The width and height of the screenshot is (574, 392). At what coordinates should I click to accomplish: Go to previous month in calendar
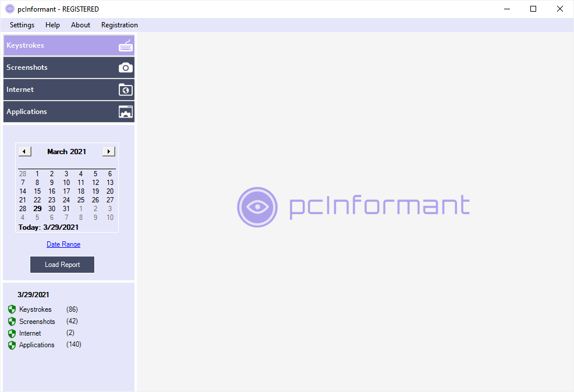point(25,151)
